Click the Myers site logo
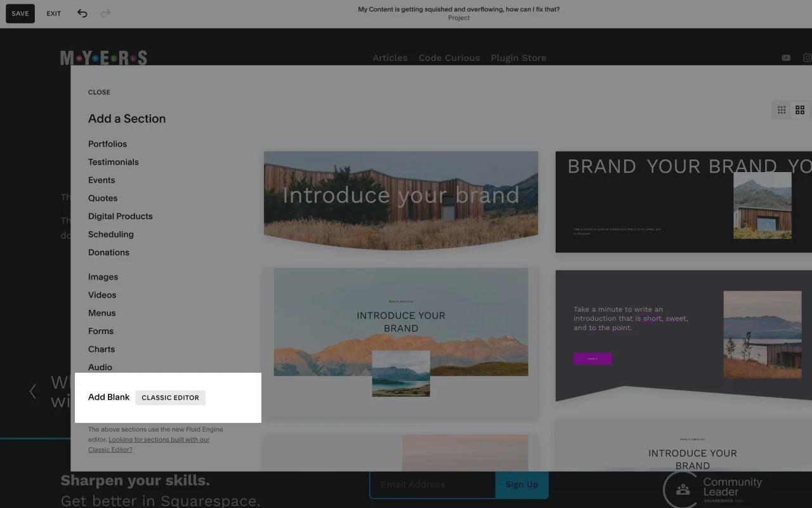Viewport: 812px width, 508px height. (x=103, y=58)
